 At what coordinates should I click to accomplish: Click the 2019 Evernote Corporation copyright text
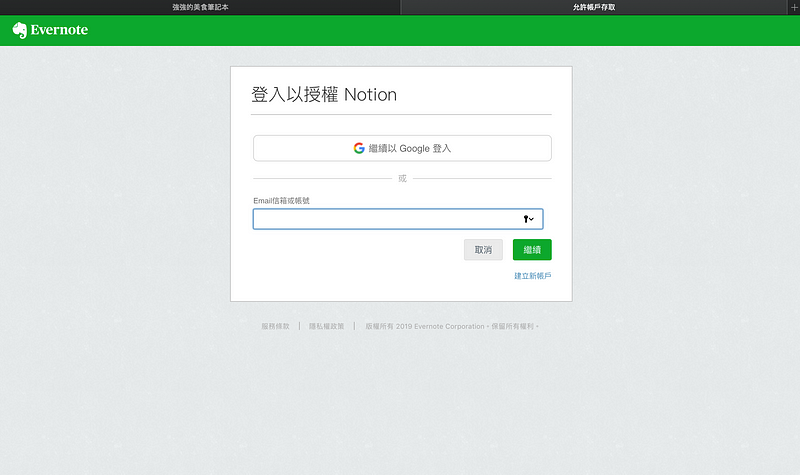pyautogui.click(x=452, y=326)
